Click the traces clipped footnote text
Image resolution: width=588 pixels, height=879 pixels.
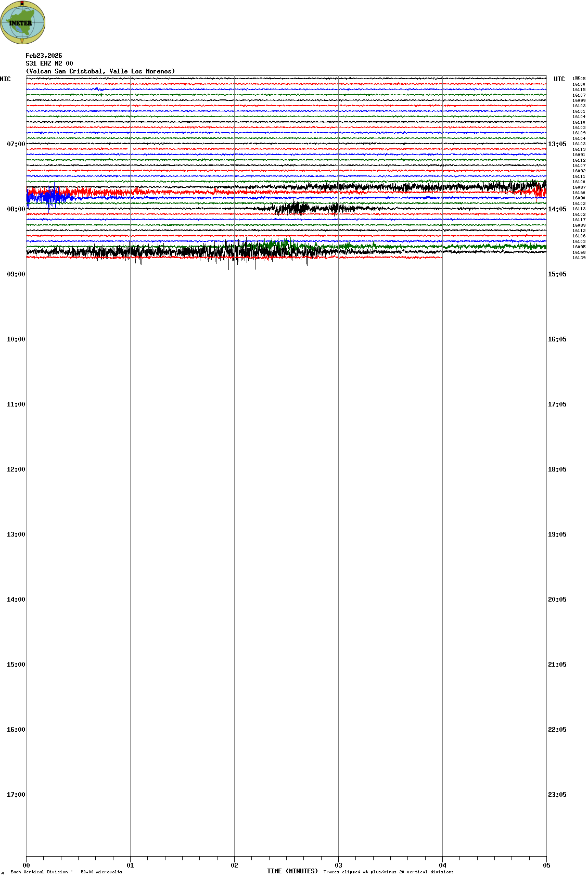[x=388, y=872]
